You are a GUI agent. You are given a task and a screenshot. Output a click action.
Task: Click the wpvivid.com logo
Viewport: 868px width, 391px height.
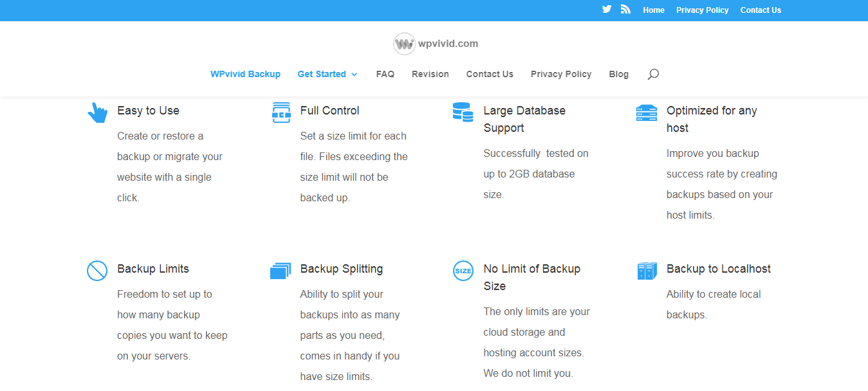pyautogui.click(x=436, y=44)
